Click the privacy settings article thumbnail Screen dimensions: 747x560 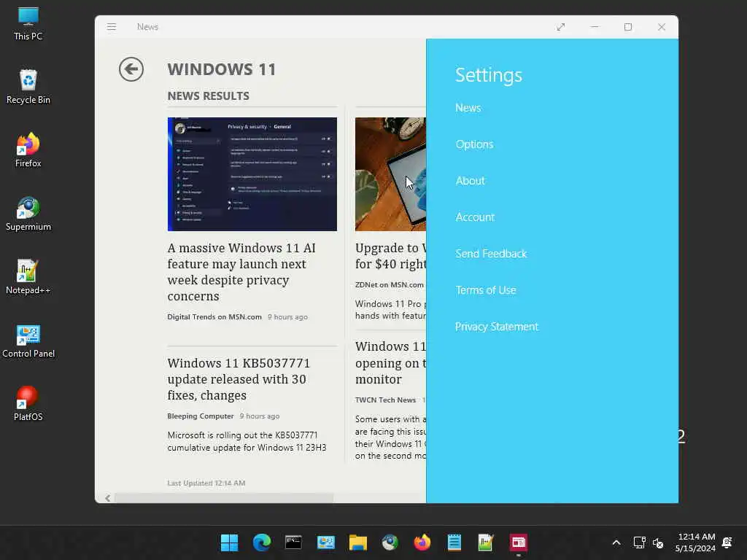click(x=252, y=174)
